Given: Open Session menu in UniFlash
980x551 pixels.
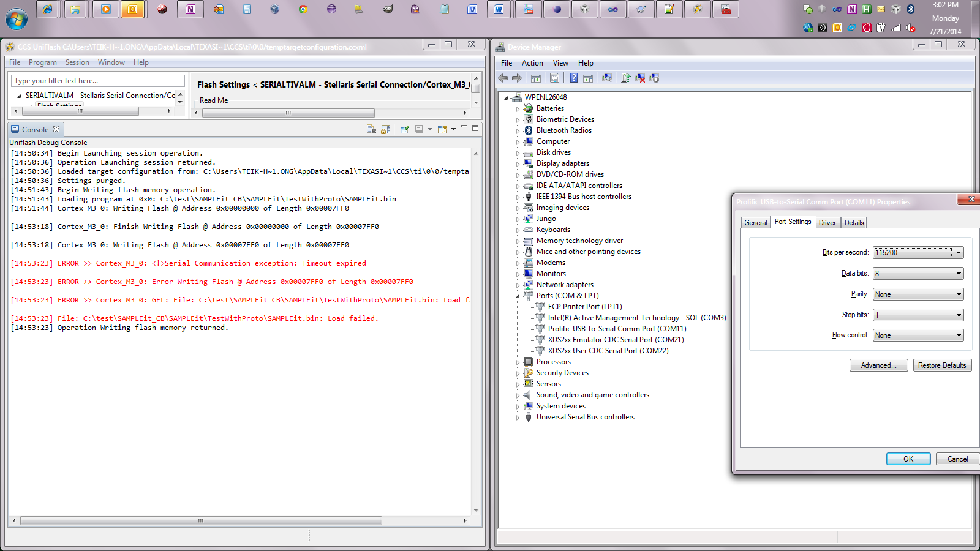Looking at the screenshot, I should coord(77,62).
